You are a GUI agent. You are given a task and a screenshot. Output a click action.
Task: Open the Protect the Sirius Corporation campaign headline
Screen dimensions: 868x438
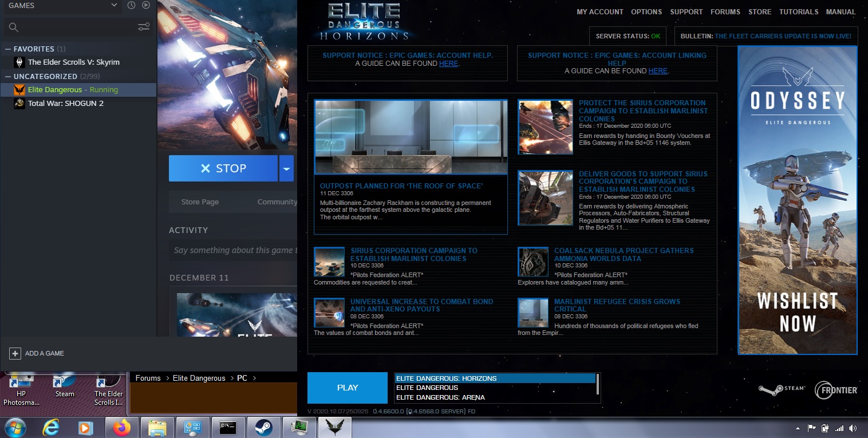tap(644, 111)
